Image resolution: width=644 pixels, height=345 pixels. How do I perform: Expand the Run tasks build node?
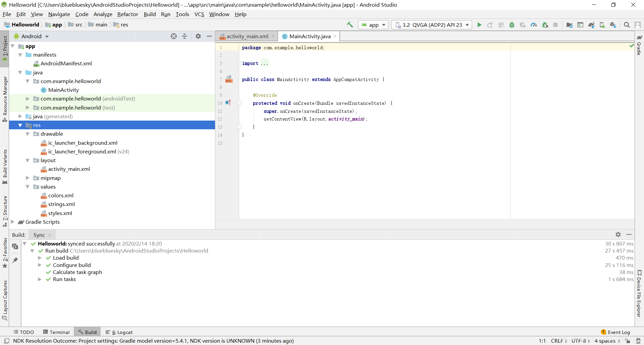tap(40, 279)
